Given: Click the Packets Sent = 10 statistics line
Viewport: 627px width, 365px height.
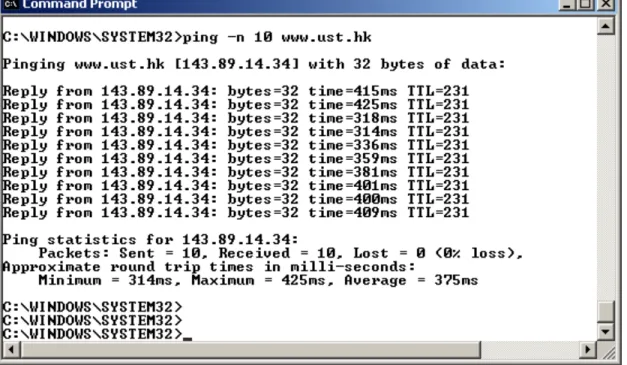Looking at the screenshot, I should pos(281,253).
